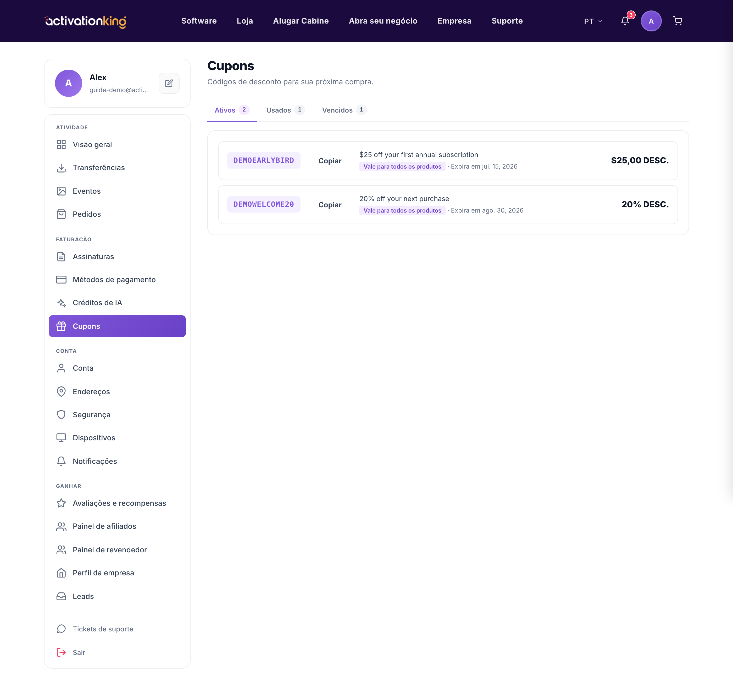Open the Loja menu item

(x=245, y=21)
